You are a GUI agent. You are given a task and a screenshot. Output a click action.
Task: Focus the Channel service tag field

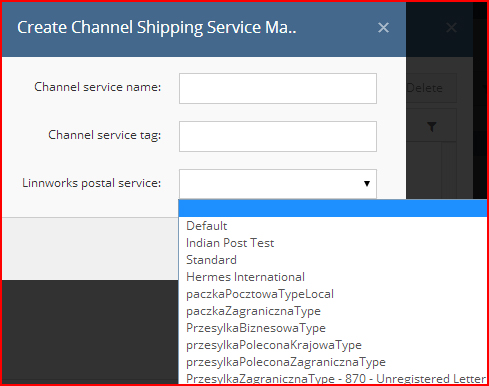278,136
